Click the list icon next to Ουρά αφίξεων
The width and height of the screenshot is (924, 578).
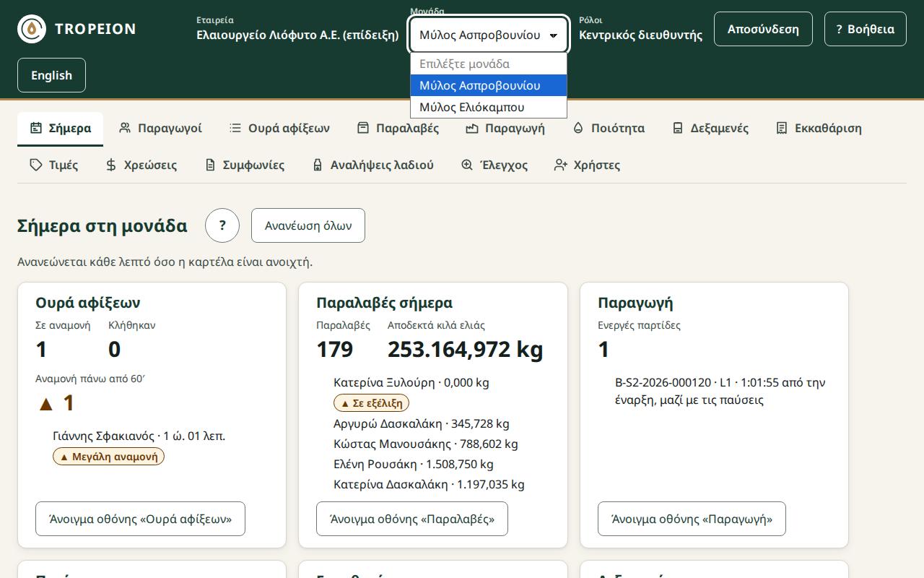point(235,128)
